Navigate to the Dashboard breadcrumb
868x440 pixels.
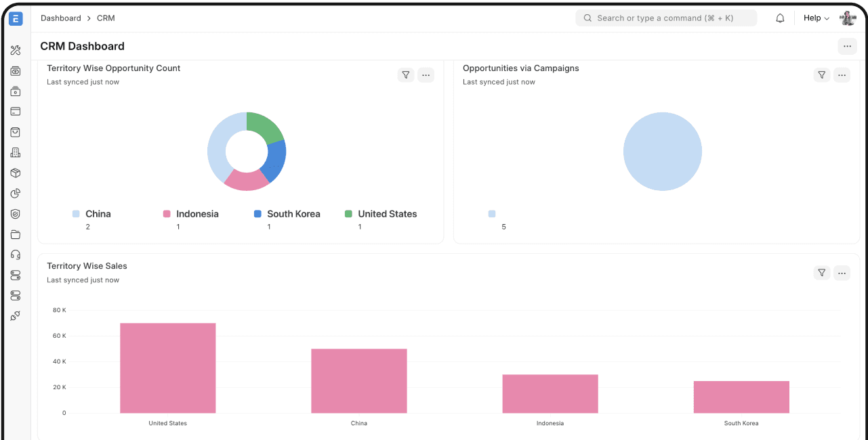(x=60, y=18)
